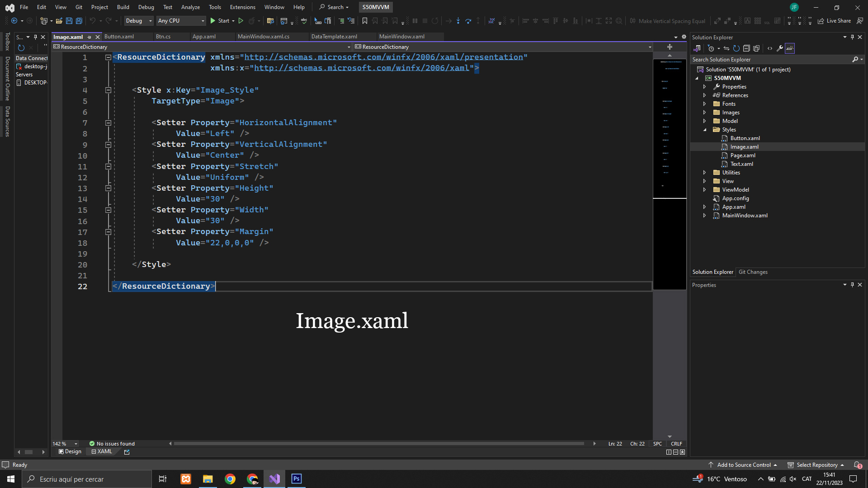Toggle auto-hide pin of Properties panel
The height and width of the screenshot is (488, 868).
pos(852,285)
